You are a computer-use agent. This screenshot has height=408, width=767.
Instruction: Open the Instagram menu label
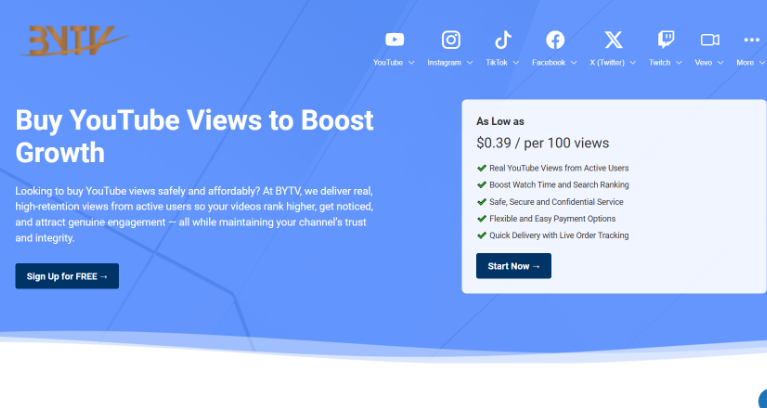pos(444,63)
